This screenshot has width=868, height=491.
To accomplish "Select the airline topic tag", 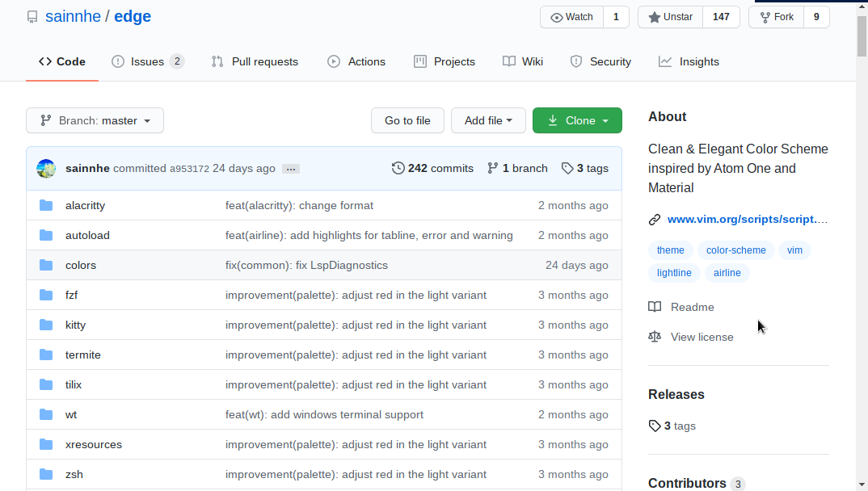I will [x=727, y=273].
